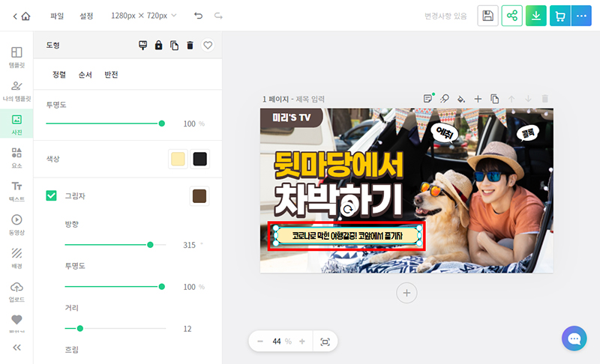Open the 텍스트 sidebar panel

16,191
